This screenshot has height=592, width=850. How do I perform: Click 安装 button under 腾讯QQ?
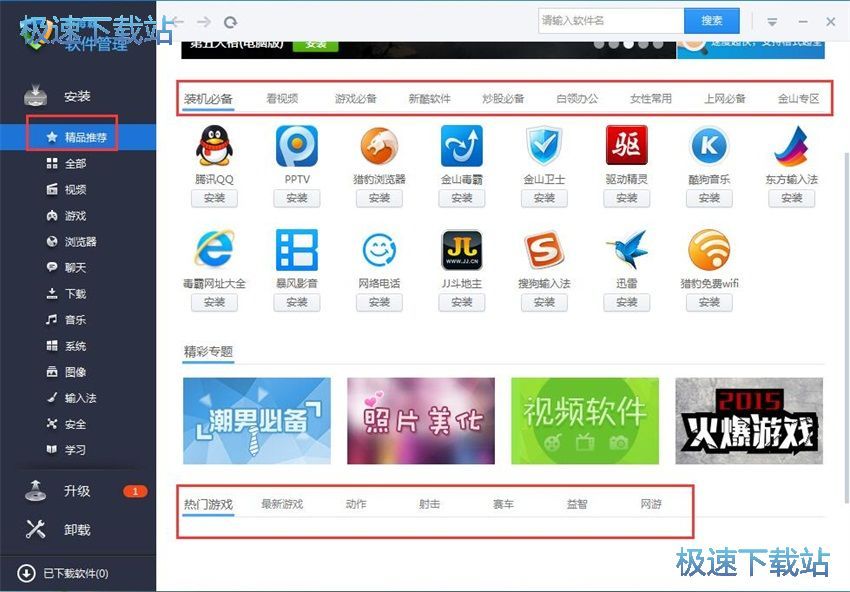[214, 198]
